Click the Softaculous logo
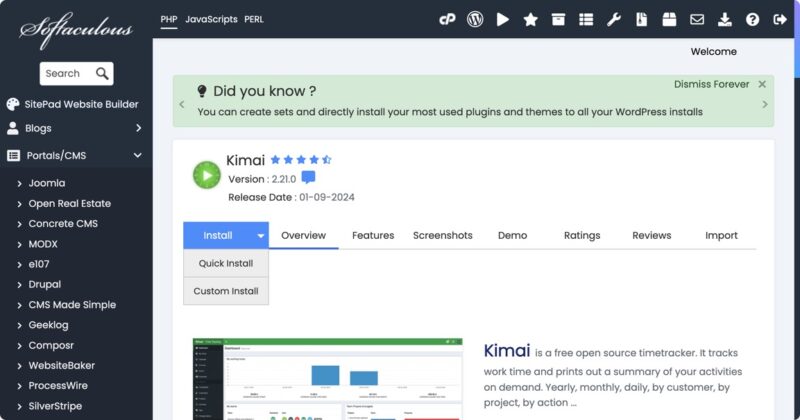This screenshot has height=420, width=800. click(x=76, y=30)
